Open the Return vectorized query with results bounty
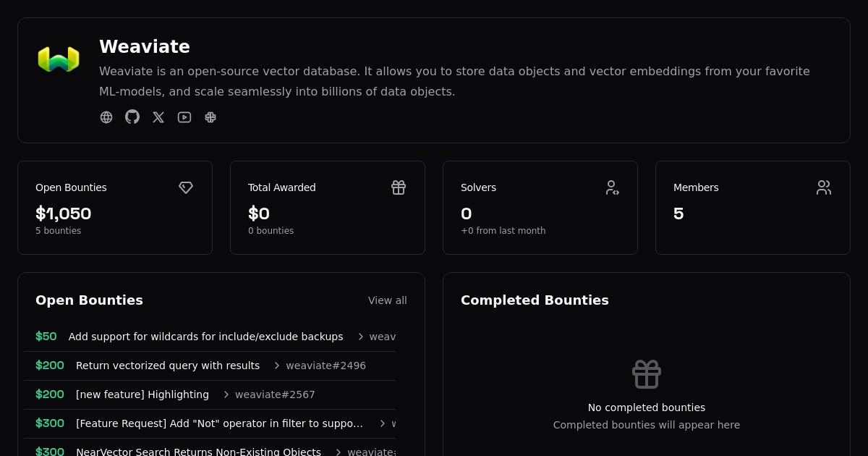Image resolution: width=868 pixels, height=456 pixels. click(x=168, y=366)
